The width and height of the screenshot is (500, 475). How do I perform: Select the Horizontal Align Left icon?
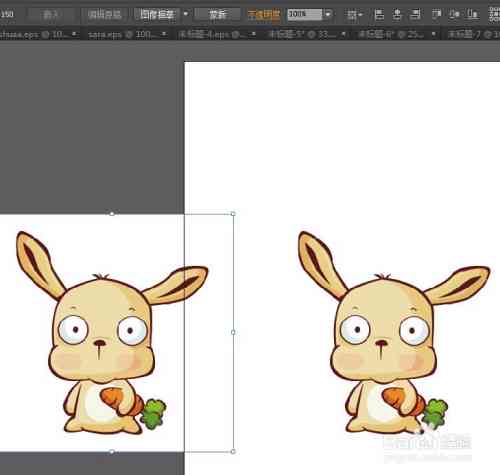coord(379,15)
